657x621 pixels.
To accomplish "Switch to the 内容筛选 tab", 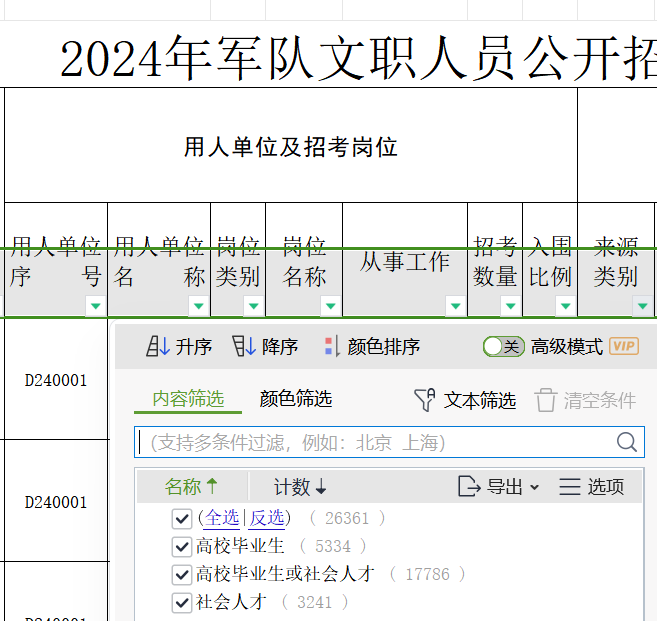I will [x=188, y=399].
